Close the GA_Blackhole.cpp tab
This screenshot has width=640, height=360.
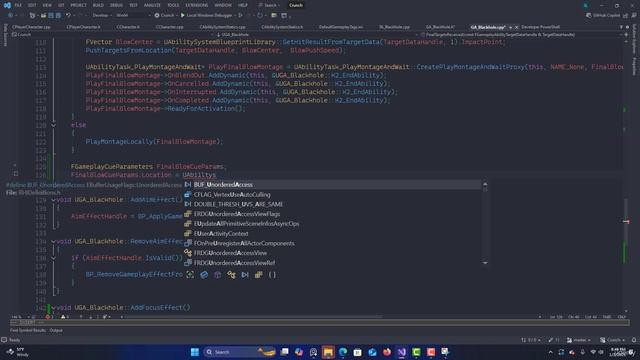click(517, 27)
